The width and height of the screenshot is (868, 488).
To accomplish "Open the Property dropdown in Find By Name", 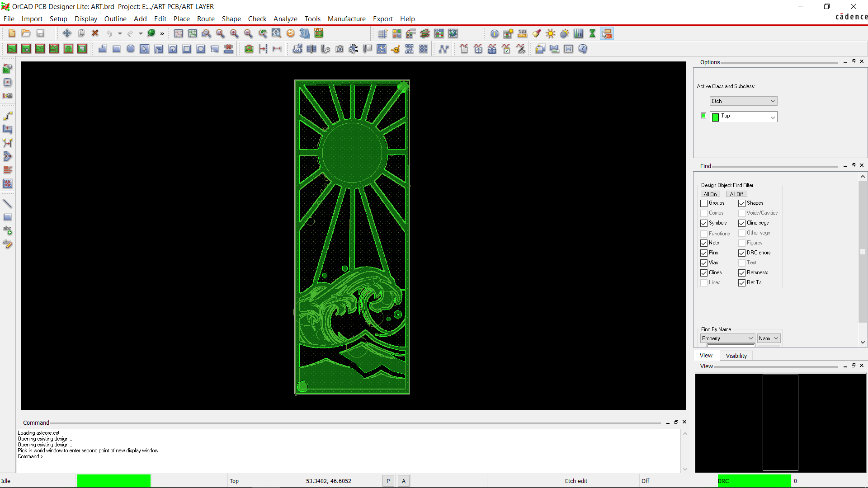I will pyautogui.click(x=727, y=338).
